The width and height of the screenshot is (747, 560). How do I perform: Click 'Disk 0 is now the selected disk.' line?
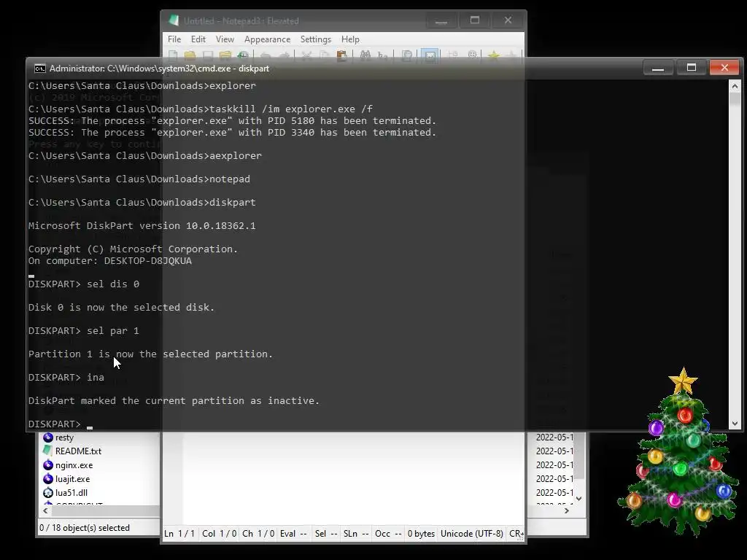pyautogui.click(x=122, y=308)
